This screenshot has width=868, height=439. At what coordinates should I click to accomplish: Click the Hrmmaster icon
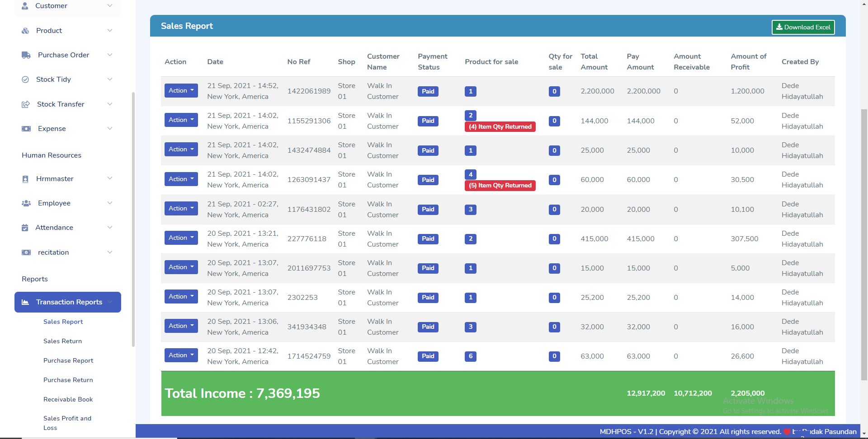click(x=25, y=179)
